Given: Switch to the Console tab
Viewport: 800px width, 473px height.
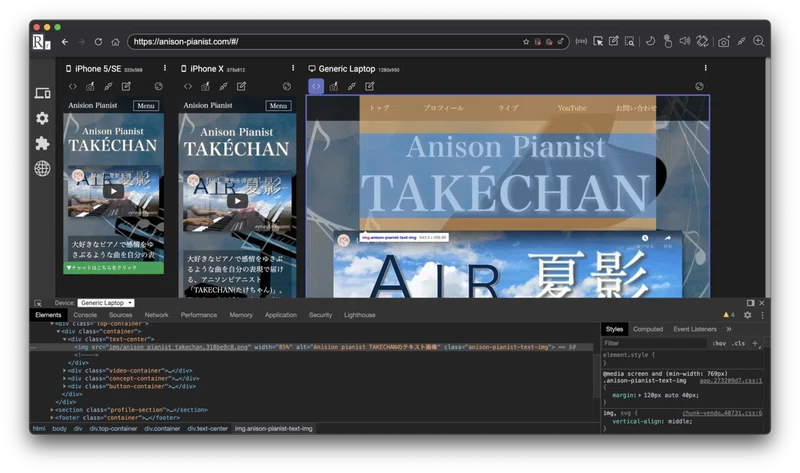Looking at the screenshot, I should click(85, 315).
